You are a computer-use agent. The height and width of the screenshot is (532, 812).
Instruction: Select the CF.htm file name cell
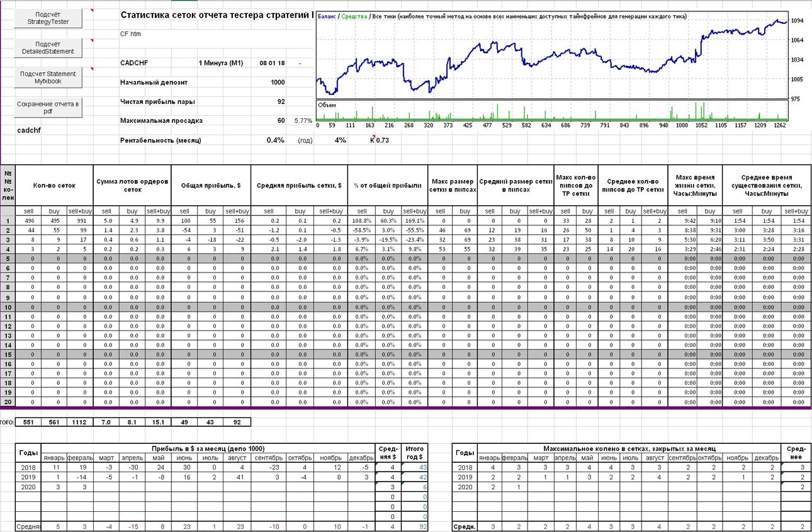(x=130, y=33)
